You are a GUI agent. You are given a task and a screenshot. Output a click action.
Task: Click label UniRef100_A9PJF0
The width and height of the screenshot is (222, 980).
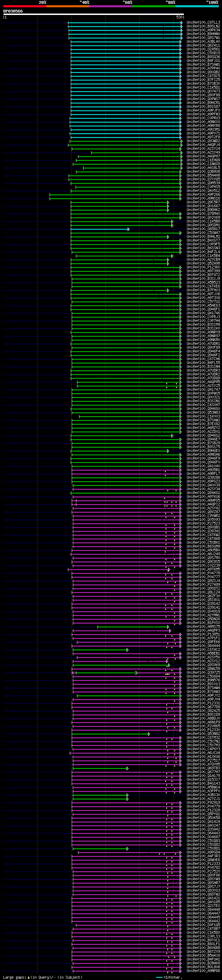coord(203,110)
